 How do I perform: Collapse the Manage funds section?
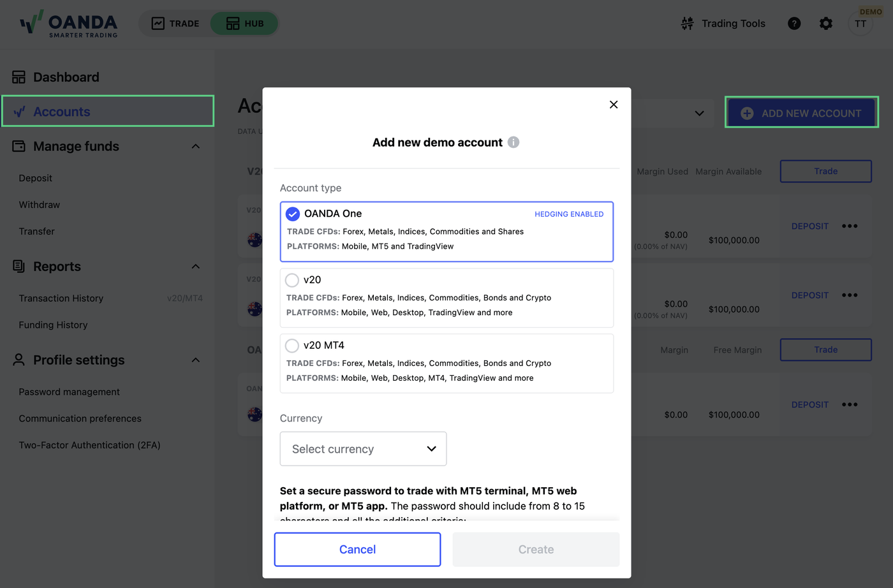coord(196,147)
